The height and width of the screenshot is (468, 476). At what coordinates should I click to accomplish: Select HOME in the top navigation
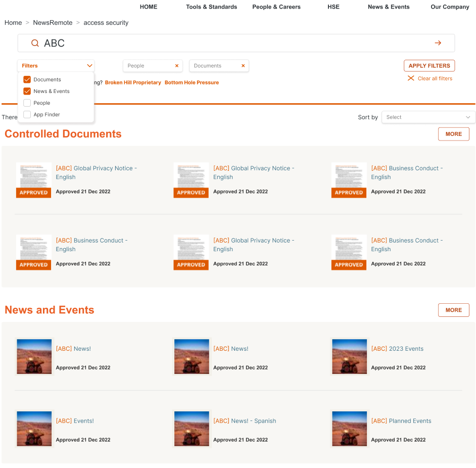pos(148,7)
